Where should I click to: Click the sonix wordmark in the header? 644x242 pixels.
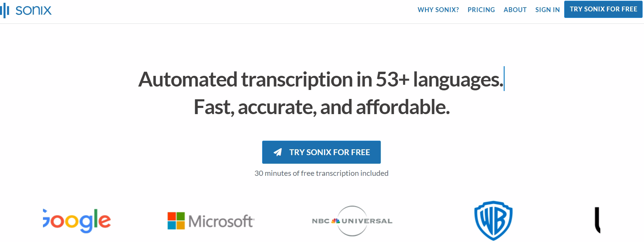pos(34,11)
